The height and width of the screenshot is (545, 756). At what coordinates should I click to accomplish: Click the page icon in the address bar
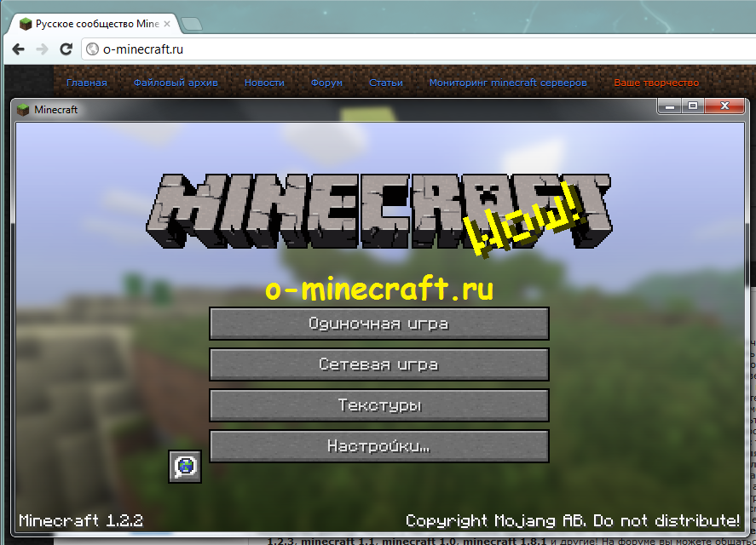pos(89,49)
